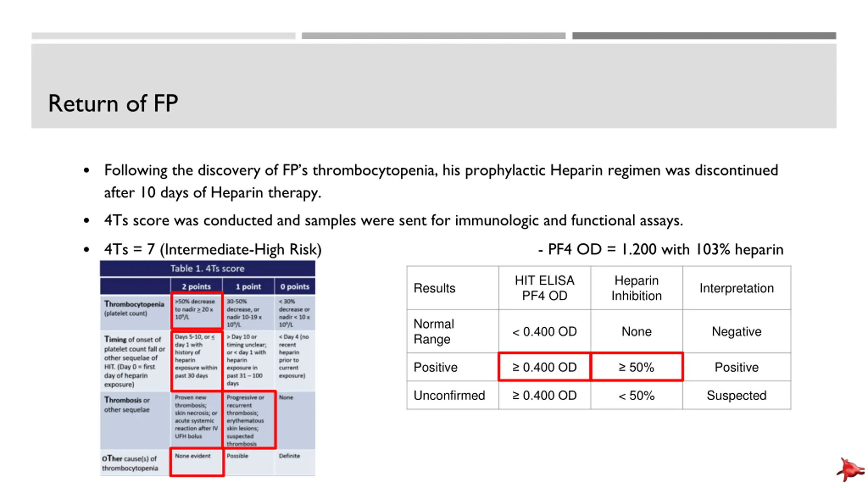Click the '0 points' column header
Image resolution: width=868 pixels, height=488 pixels.
[x=295, y=286]
